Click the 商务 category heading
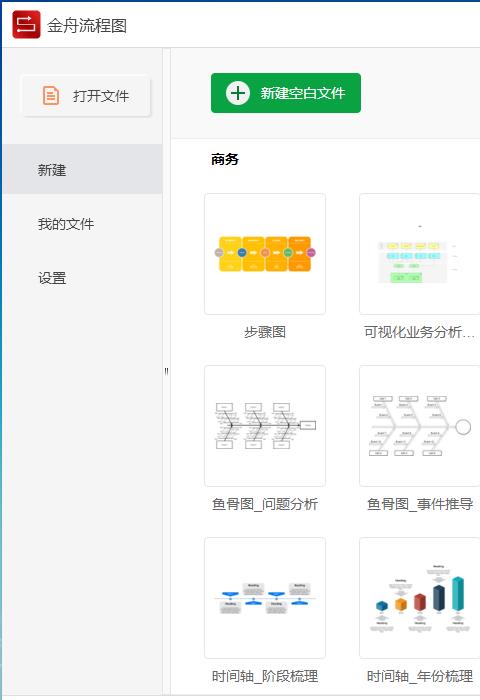This screenshot has width=480, height=700. pos(225,159)
